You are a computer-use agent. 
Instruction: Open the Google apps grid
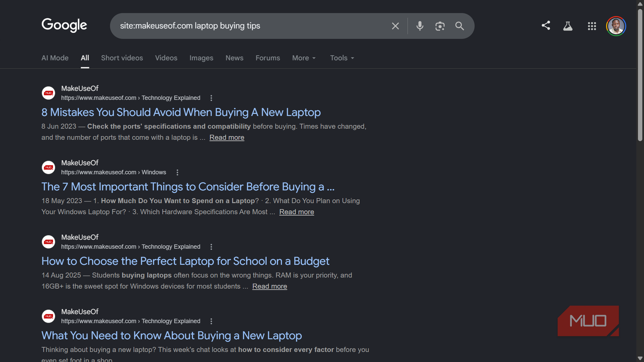(x=592, y=26)
